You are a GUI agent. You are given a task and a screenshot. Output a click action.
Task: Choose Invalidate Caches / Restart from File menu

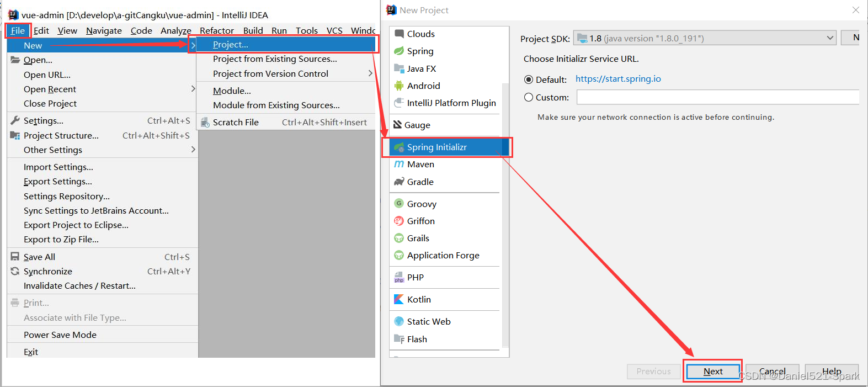click(x=79, y=285)
